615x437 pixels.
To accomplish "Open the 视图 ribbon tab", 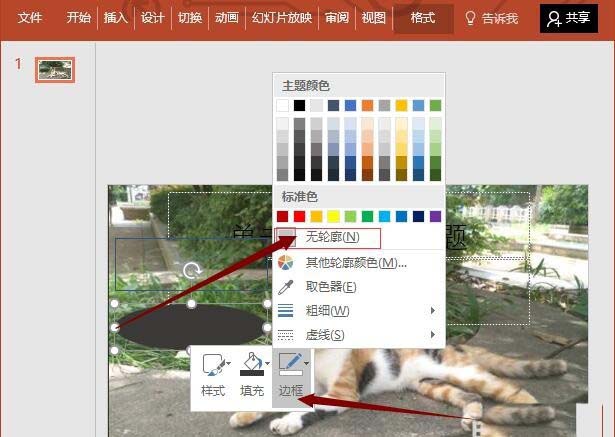I will 374,18.
